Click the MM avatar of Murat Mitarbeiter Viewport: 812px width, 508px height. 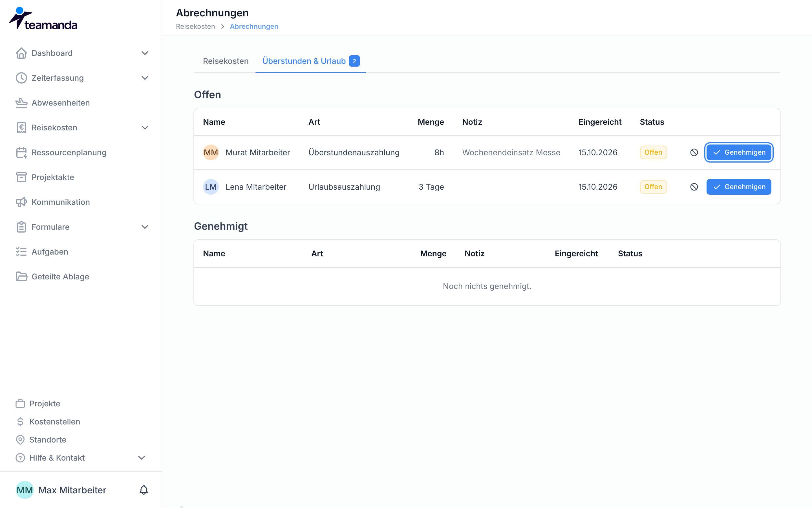[211, 152]
